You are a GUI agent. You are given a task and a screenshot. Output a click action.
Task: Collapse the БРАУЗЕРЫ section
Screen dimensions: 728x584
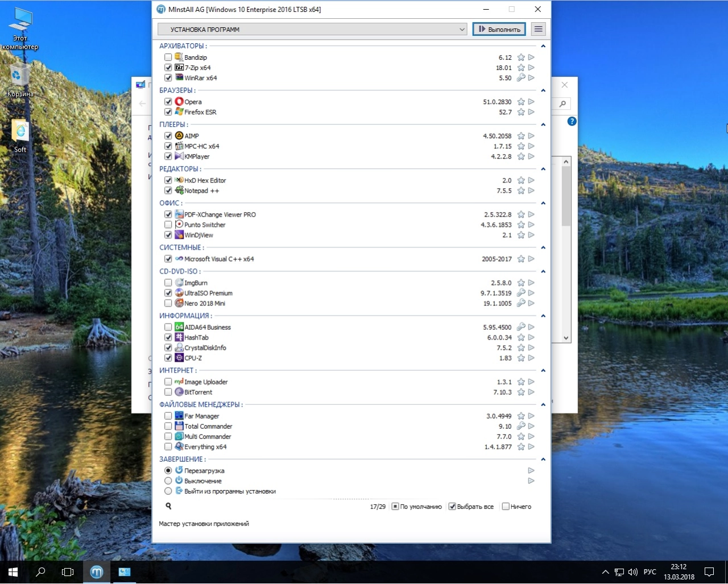click(543, 90)
